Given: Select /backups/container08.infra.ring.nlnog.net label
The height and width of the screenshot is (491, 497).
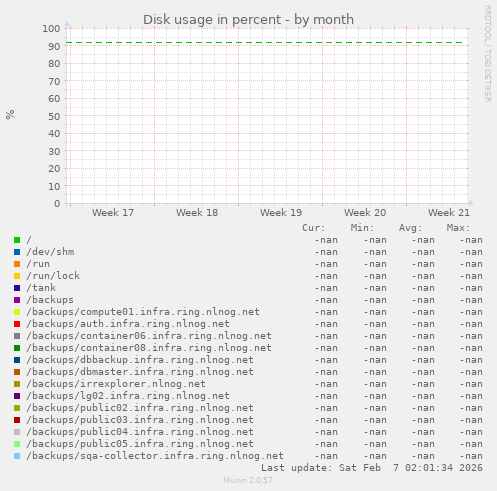Looking at the screenshot, I should [149, 348].
